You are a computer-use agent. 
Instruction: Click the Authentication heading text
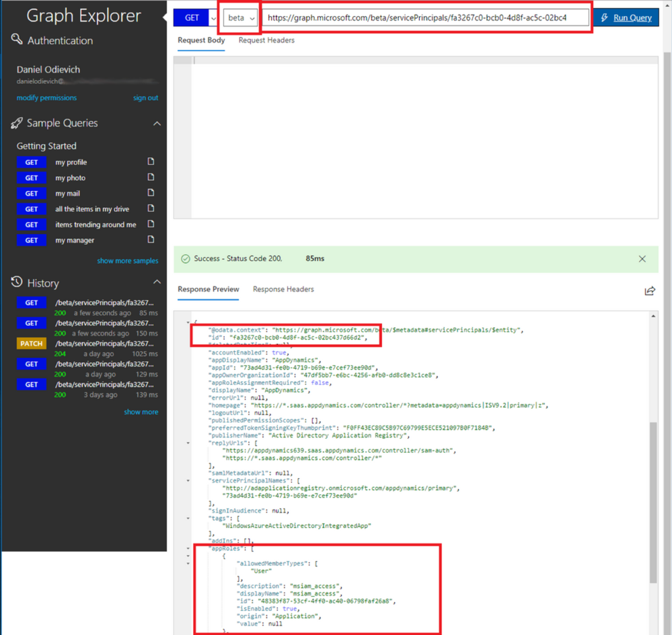point(60,40)
